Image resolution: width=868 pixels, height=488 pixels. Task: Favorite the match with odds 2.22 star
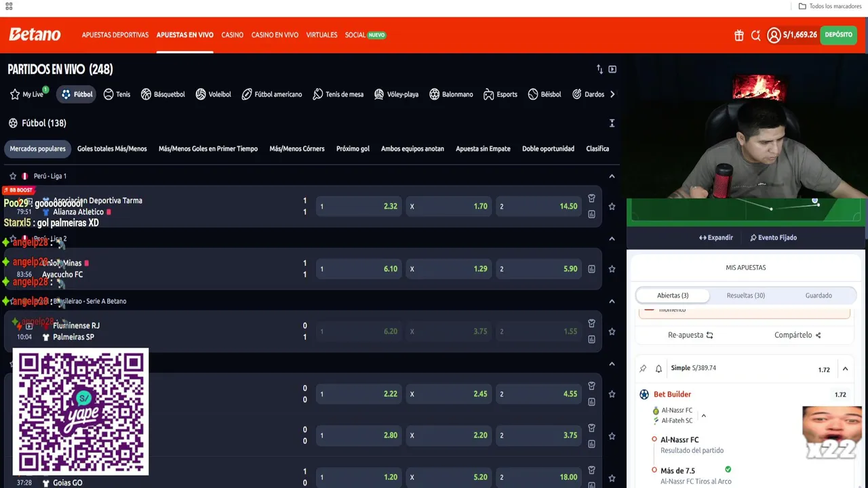(x=612, y=394)
